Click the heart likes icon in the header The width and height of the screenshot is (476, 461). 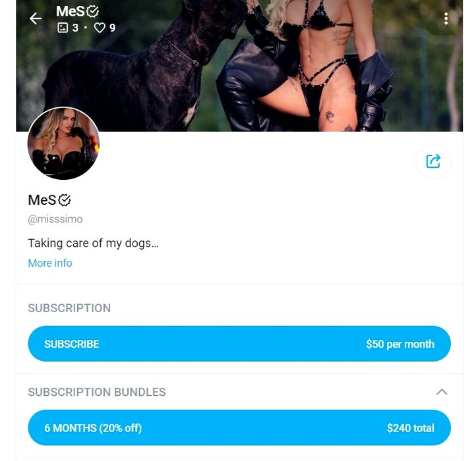click(x=100, y=28)
